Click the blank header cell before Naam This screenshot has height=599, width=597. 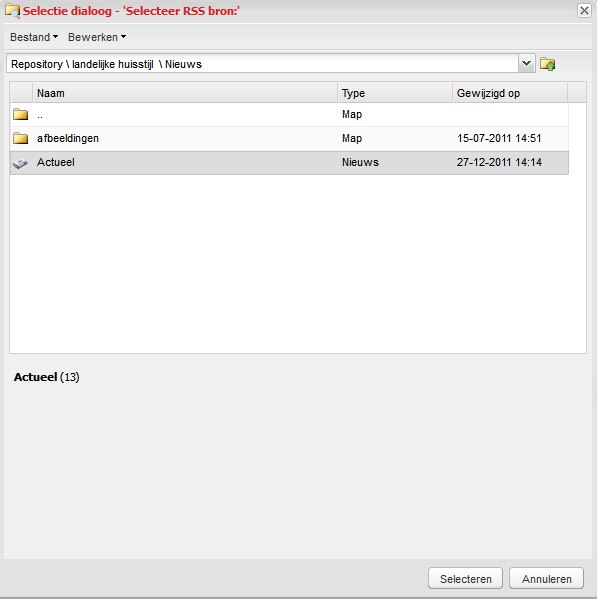21,93
